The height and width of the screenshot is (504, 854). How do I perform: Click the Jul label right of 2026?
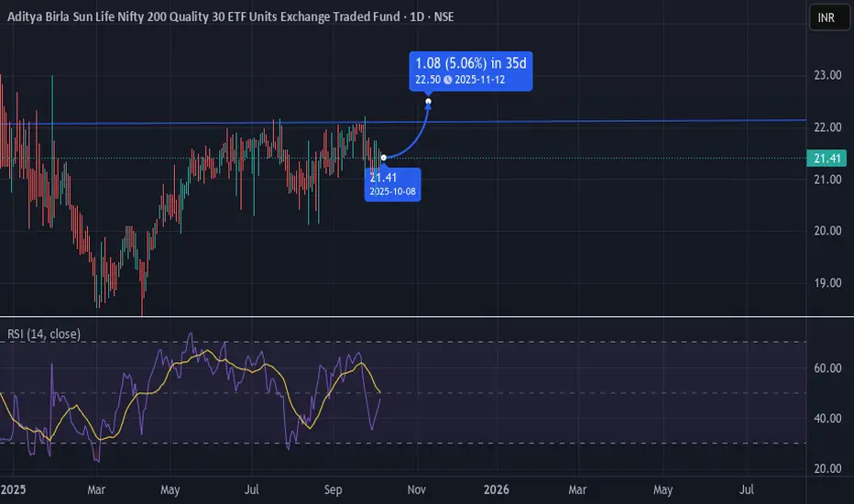[x=747, y=489]
